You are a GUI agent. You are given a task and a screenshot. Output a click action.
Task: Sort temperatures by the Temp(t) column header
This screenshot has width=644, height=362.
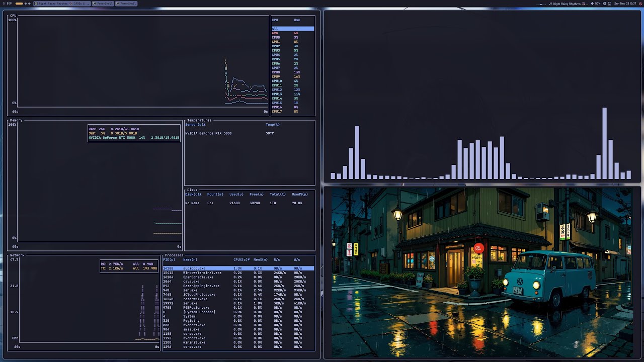pyautogui.click(x=273, y=124)
